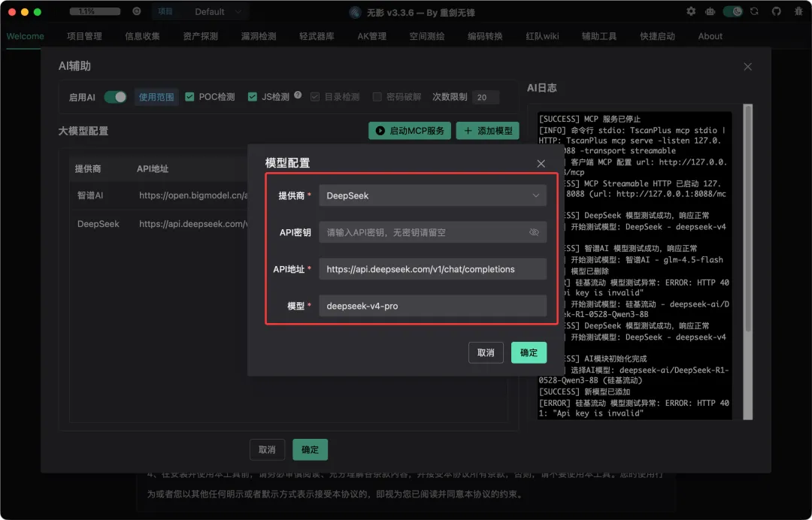Screen dimensions: 812x520
Task: Click the 提供商 column header
Action: click(x=88, y=168)
